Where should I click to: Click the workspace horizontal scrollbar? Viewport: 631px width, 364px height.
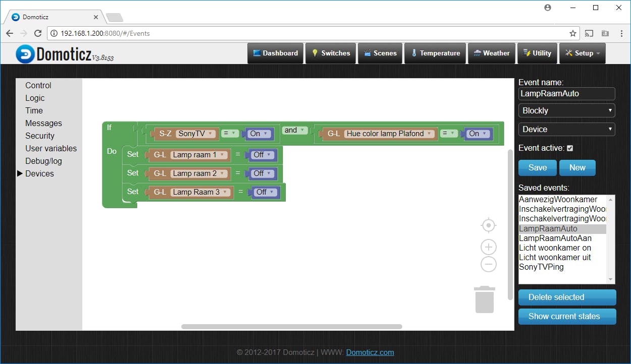(292, 327)
